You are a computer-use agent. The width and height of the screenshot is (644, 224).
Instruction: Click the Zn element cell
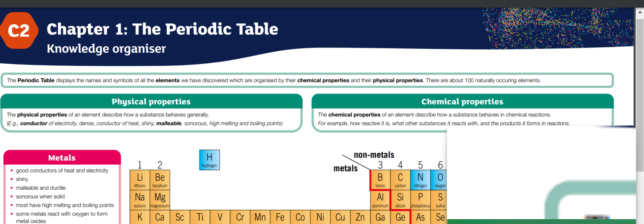360,217
